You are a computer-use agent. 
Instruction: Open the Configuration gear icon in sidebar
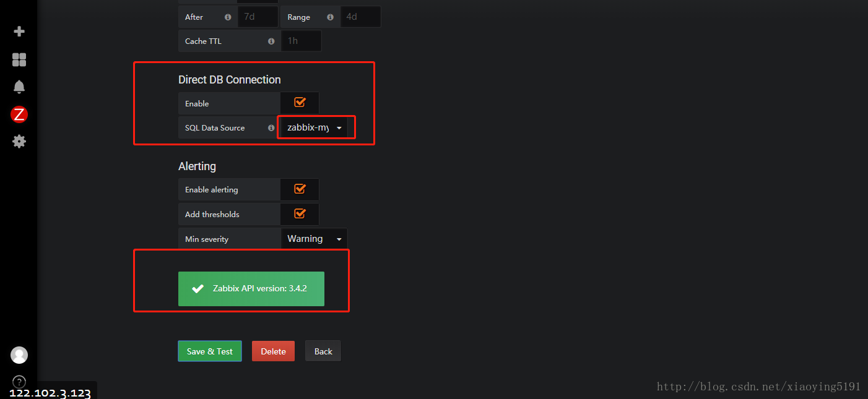(19, 141)
